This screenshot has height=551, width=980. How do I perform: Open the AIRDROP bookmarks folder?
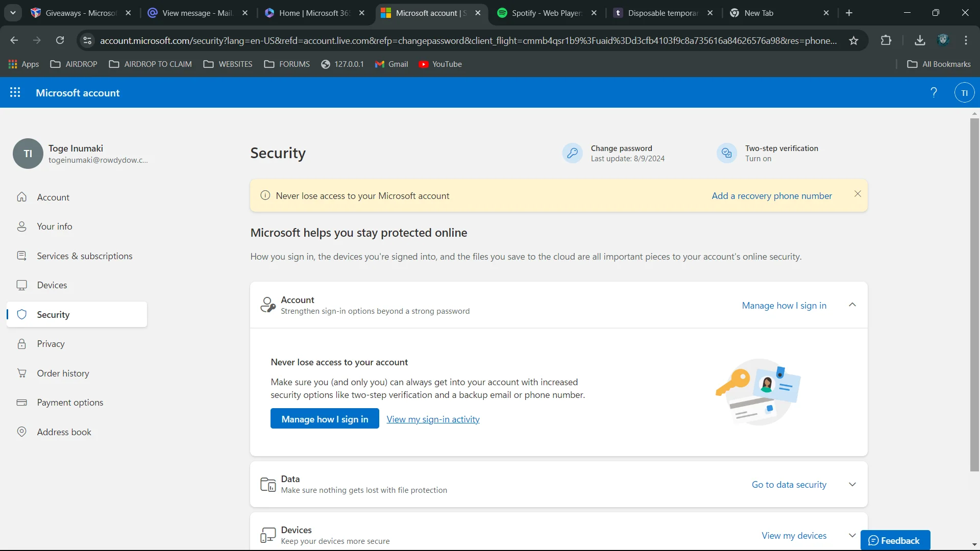[x=74, y=64]
